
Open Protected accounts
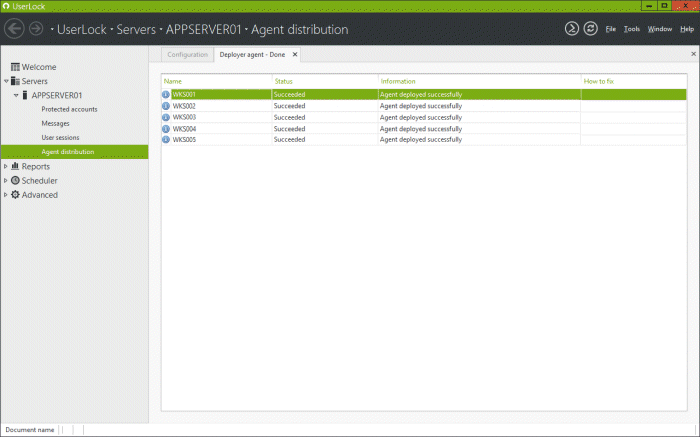pyautogui.click(x=69, y=109)
